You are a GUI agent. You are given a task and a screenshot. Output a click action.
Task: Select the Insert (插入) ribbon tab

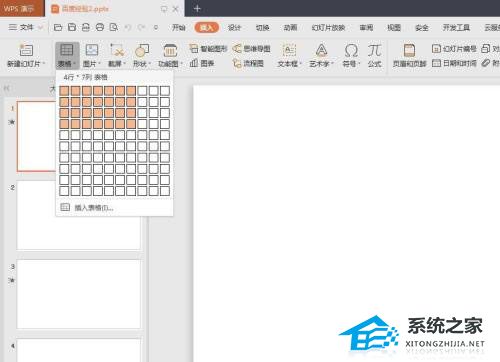(x=207, y=27)
